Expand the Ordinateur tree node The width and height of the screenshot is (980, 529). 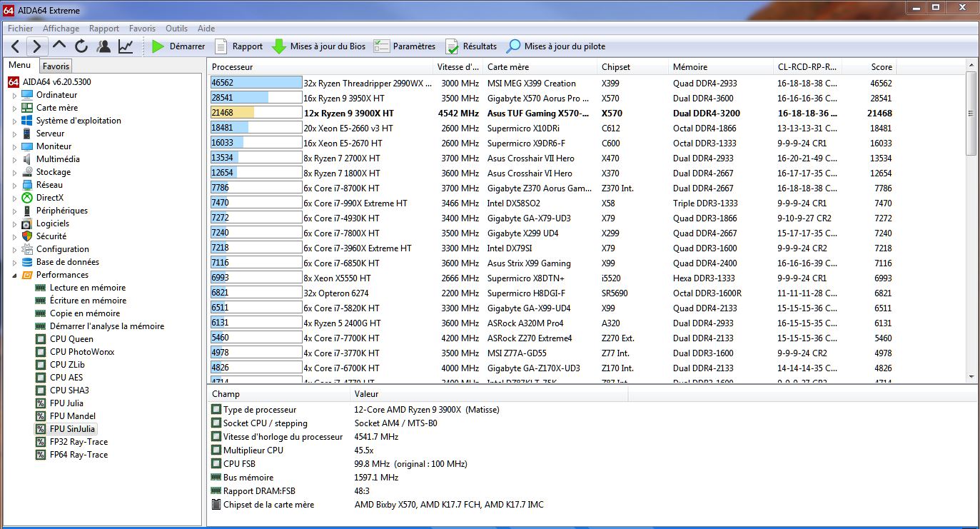14,95
